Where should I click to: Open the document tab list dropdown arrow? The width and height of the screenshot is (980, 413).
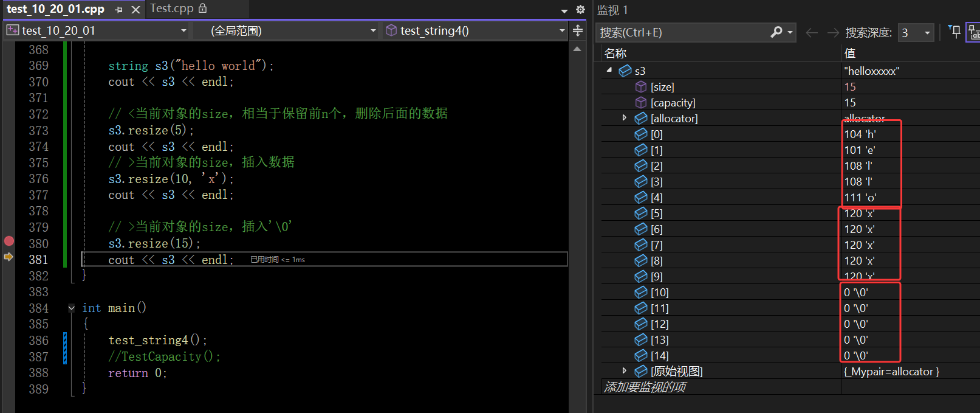pyautogui.click(x=564, y=10)
